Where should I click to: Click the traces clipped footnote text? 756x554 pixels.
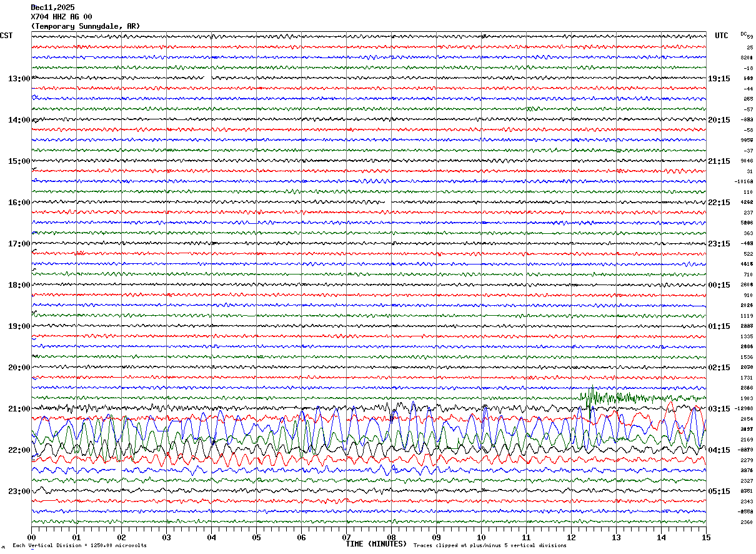click(490, 545)
